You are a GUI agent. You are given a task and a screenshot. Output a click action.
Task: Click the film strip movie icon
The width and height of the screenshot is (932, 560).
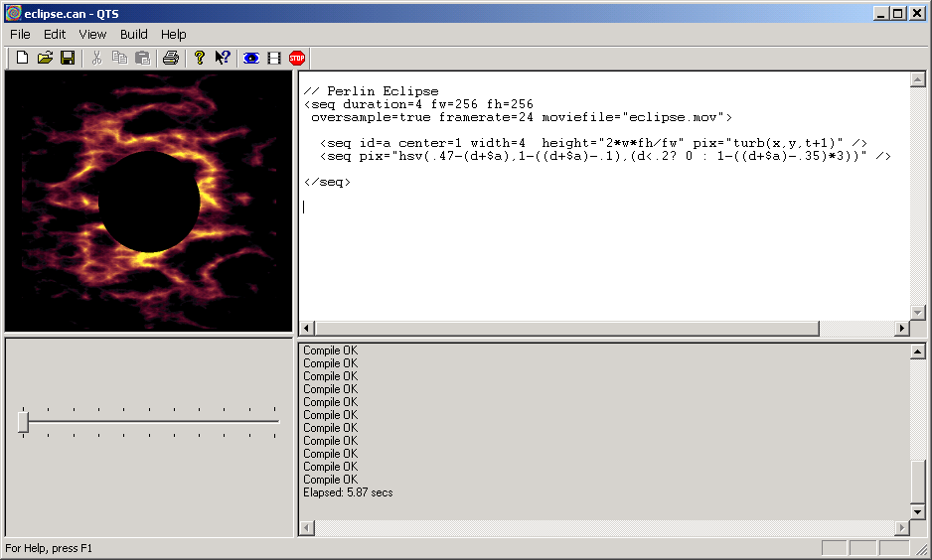[274, 58]
